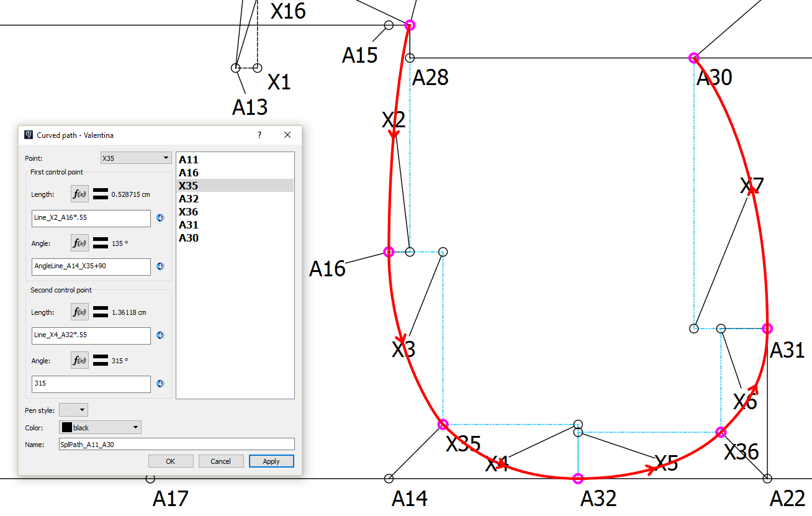
Task: Open the Pen style dropdown
Action: [x=73, y=410]
